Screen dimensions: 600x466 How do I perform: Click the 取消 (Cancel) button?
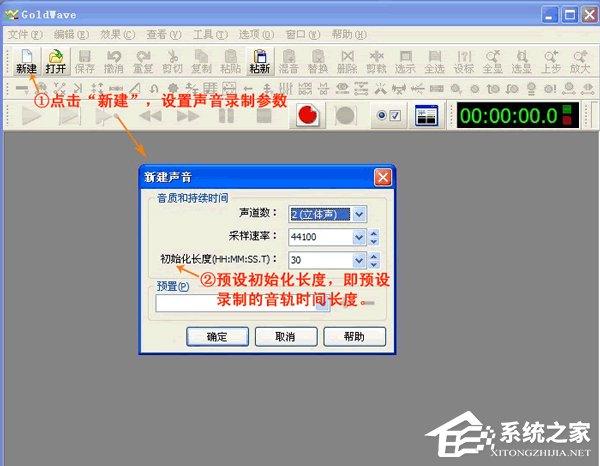(285, 336)
